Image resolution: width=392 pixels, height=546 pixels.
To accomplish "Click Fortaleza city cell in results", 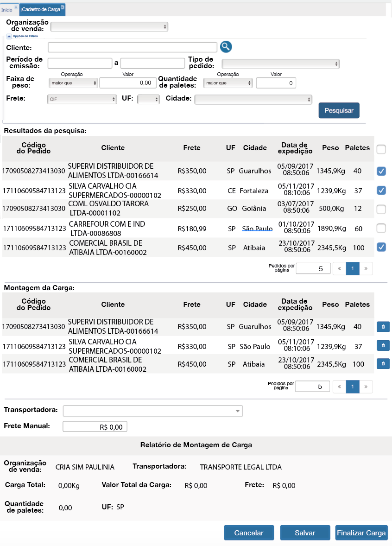I will pos(254,191).
